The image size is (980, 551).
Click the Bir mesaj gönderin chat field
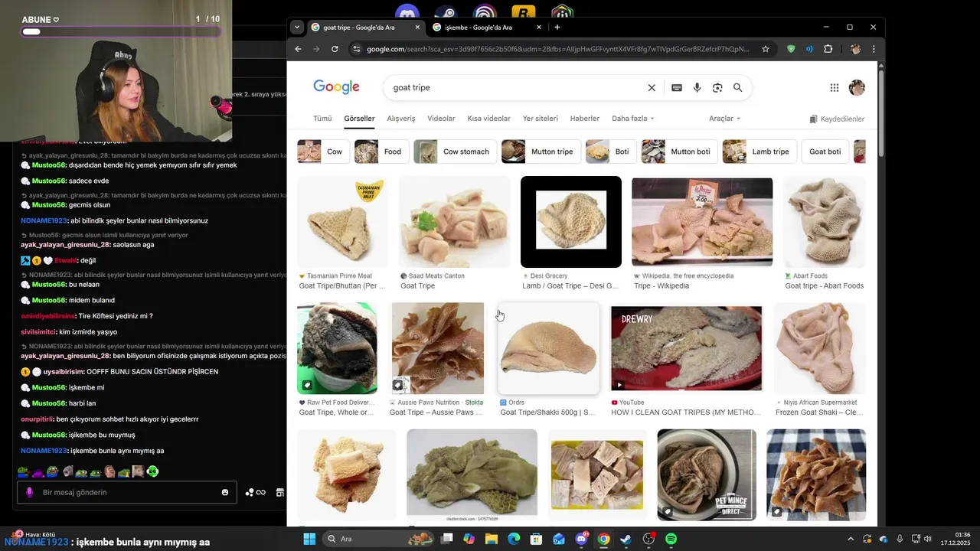126,492
